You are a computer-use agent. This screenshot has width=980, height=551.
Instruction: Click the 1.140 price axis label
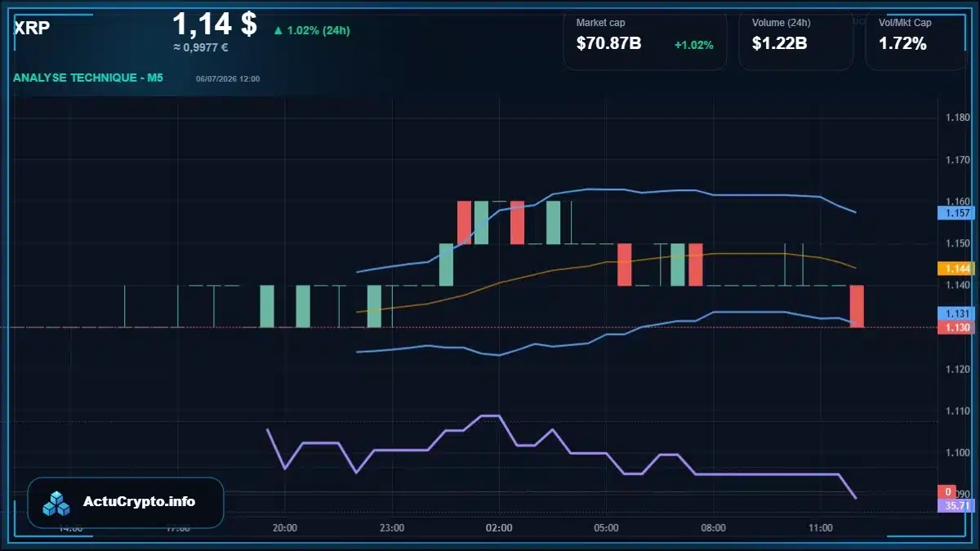[956, 285]
